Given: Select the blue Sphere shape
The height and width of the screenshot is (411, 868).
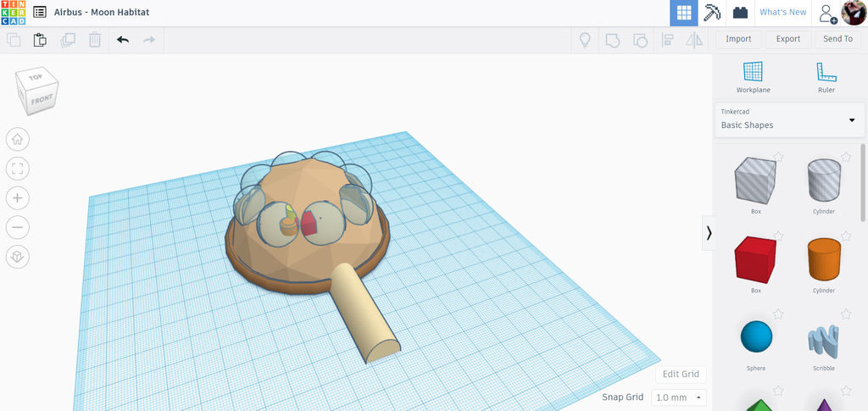Looking at the screenshot, I should pyautogui.click(x=755, y=337).
